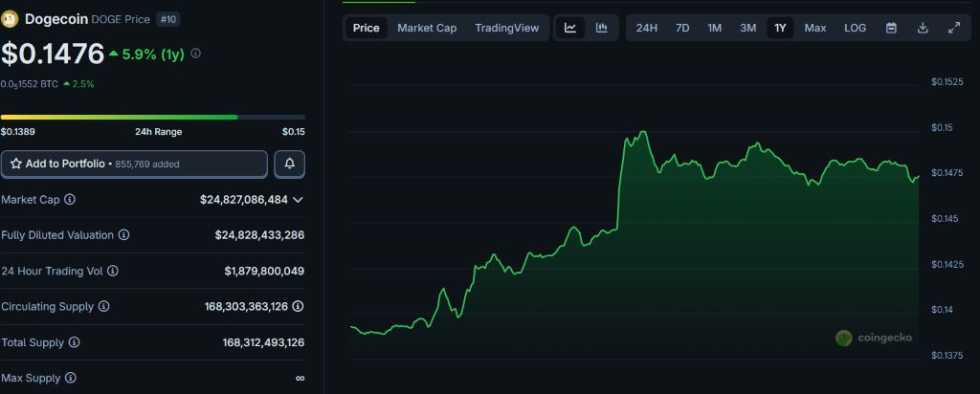This screenshot has height=394, width=980.
Task: Click total supply value 168,312,493,126
Action: tap(263, 342)
